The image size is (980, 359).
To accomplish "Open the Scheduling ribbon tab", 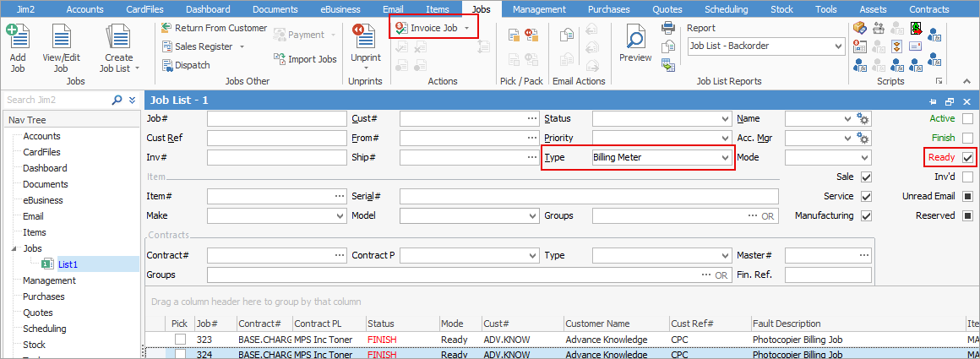I will point(726,9).
